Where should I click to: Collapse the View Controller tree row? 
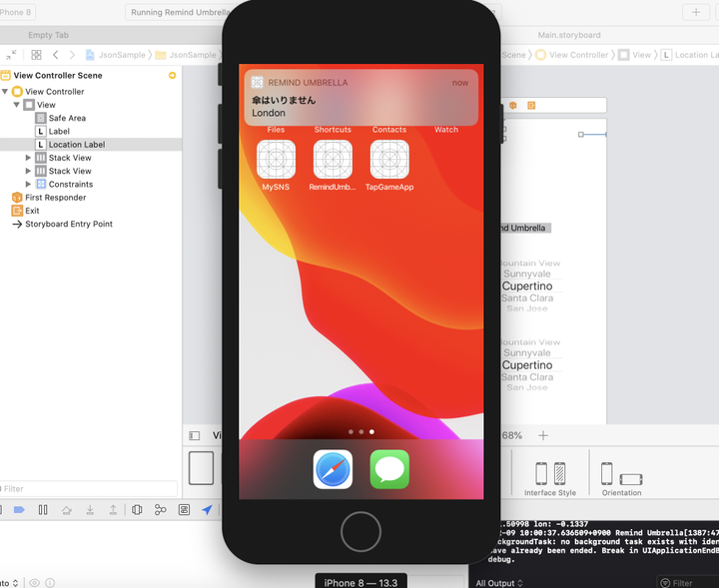tap(5, 91)
